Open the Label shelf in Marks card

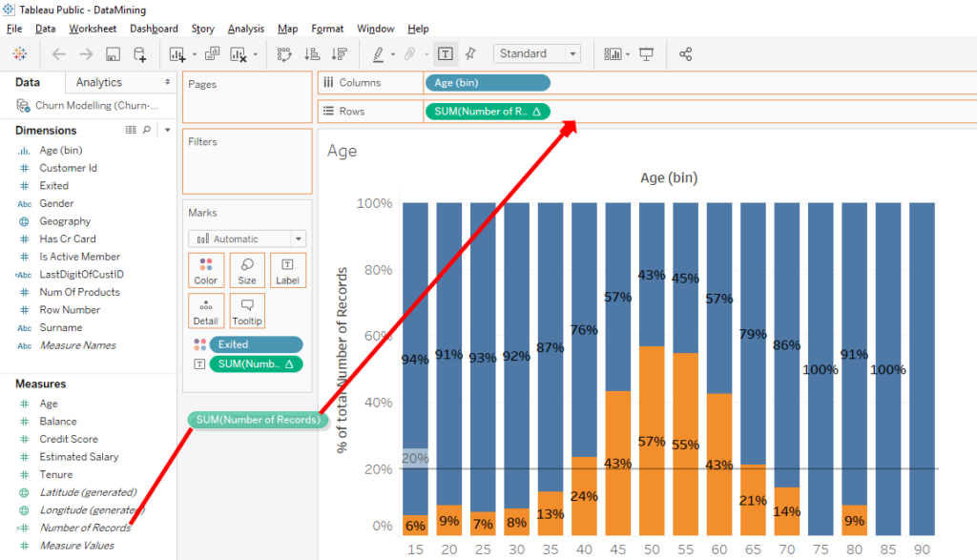tap(286, 270)
